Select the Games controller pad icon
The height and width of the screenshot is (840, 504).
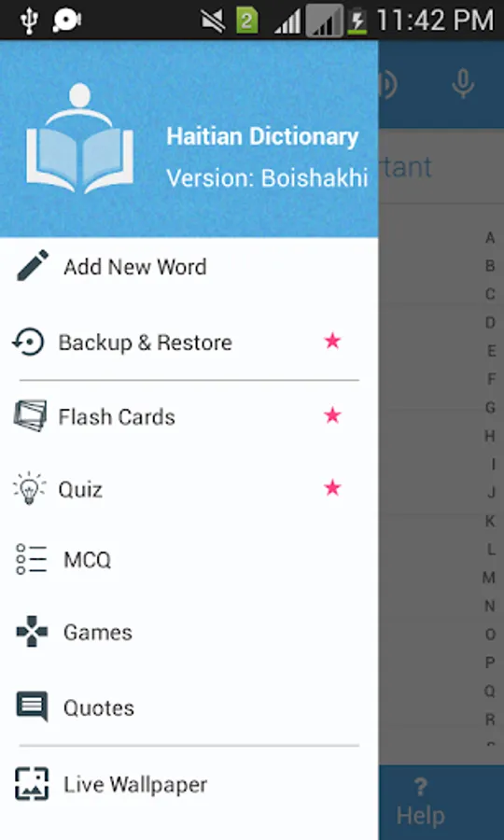click(32, 632)
